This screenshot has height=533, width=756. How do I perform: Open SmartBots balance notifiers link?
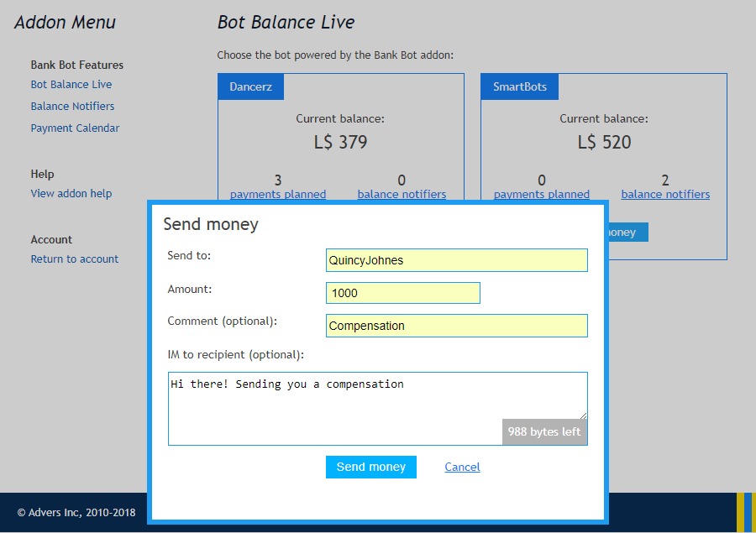[665, 194]
